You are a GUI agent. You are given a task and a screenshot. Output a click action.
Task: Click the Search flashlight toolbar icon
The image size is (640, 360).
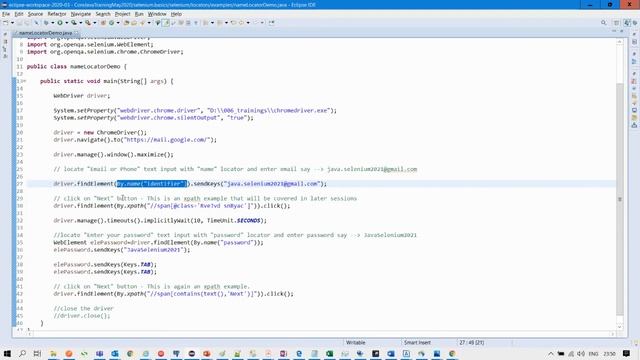142,23
